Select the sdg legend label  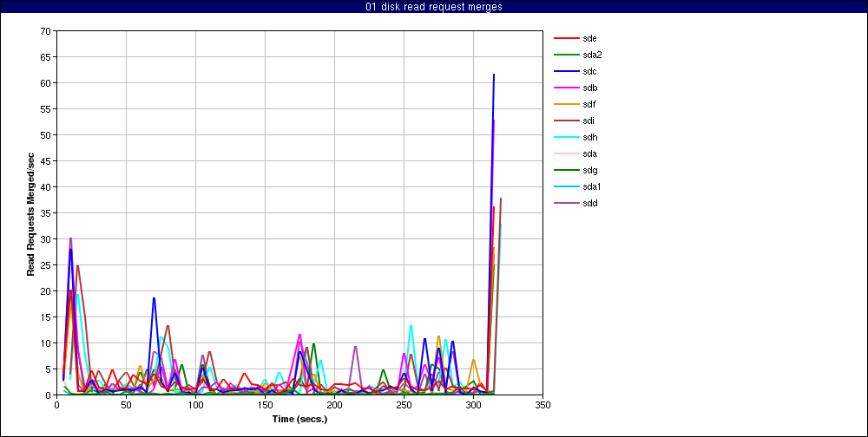click(589, 170)
